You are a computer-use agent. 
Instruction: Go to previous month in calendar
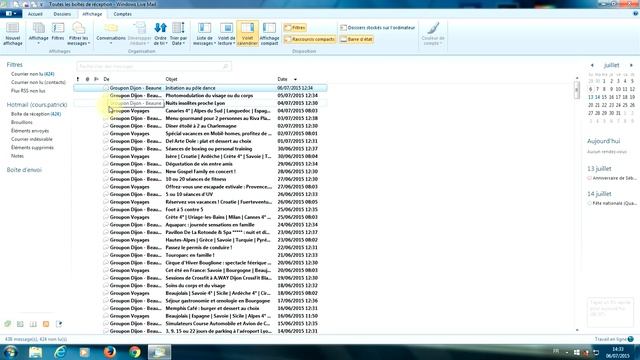point(592,65)
